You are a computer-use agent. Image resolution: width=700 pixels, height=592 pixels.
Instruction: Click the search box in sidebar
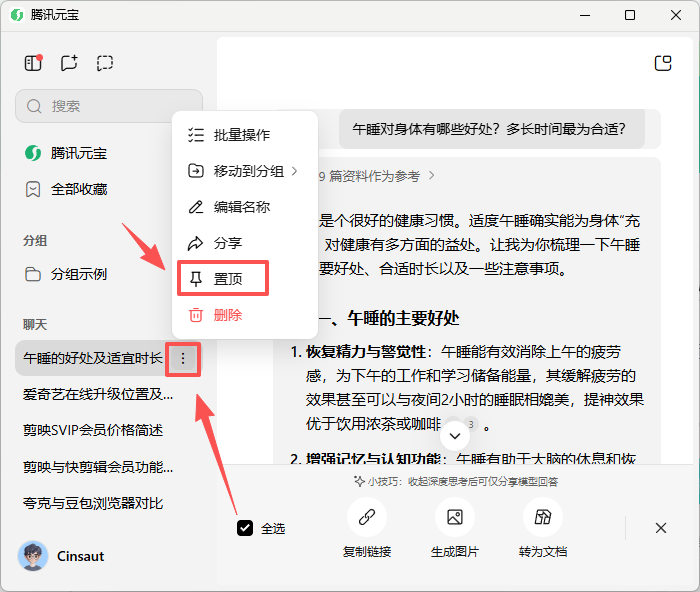[108, 106]
